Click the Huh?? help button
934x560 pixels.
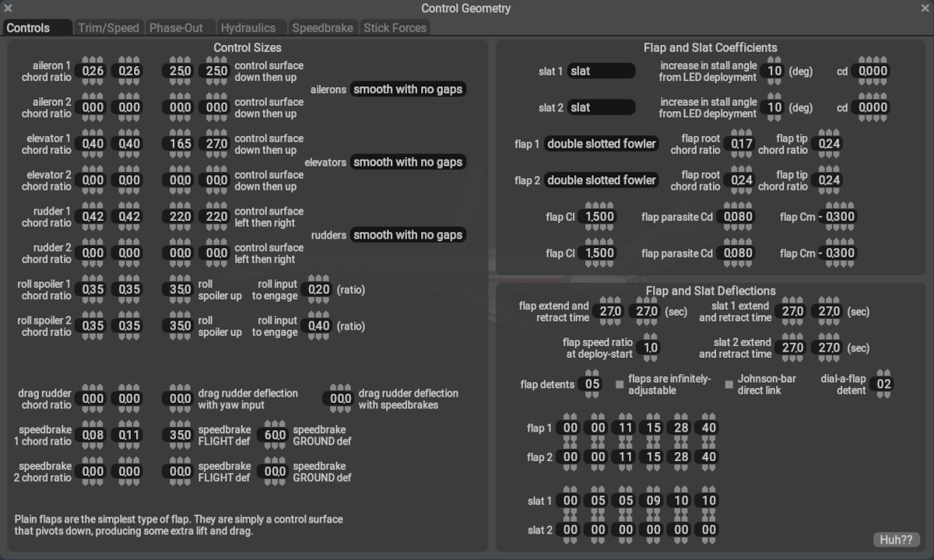coord(896,540)
